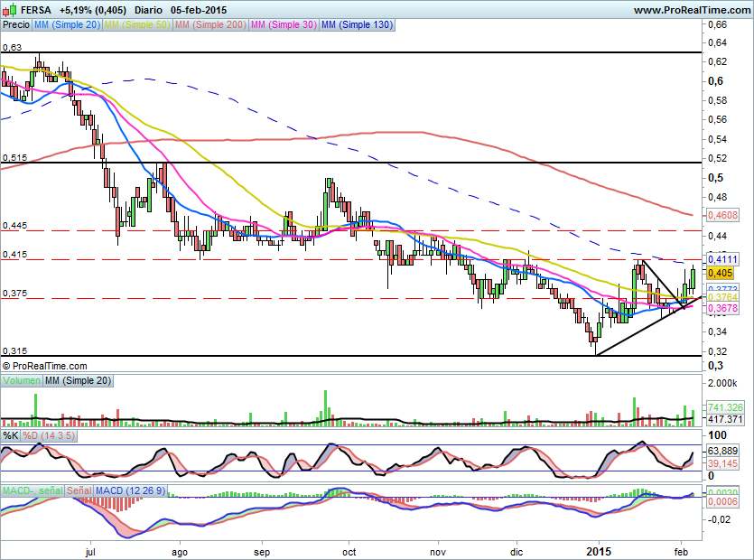This screenshot has height=560, width=754.
Task: Select the Precio label tab
Action: point(15,25)
